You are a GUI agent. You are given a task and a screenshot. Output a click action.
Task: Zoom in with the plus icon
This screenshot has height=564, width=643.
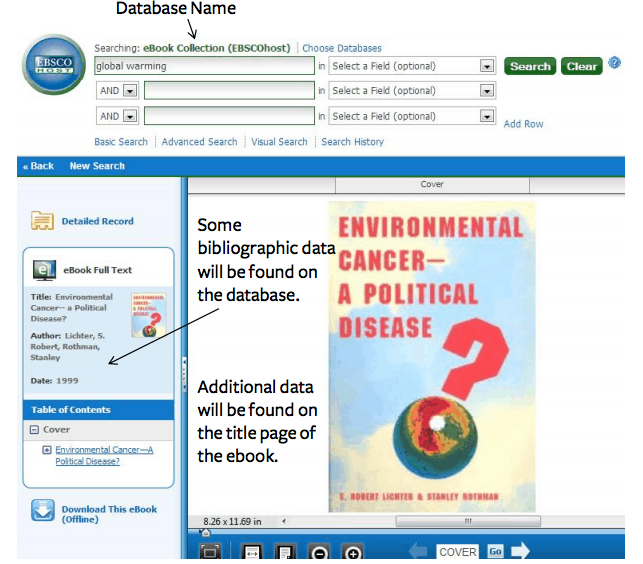pyautogui.click(x=352, y=553)
